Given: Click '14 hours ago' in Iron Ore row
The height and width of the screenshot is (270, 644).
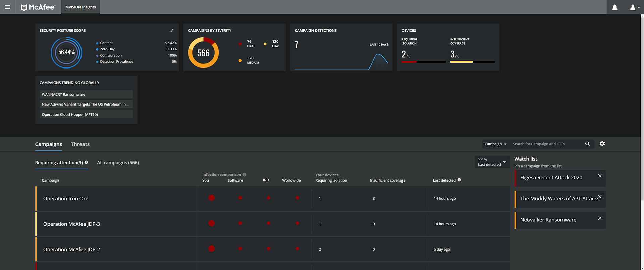Looking at the screenshot, I should coord(445,198).
